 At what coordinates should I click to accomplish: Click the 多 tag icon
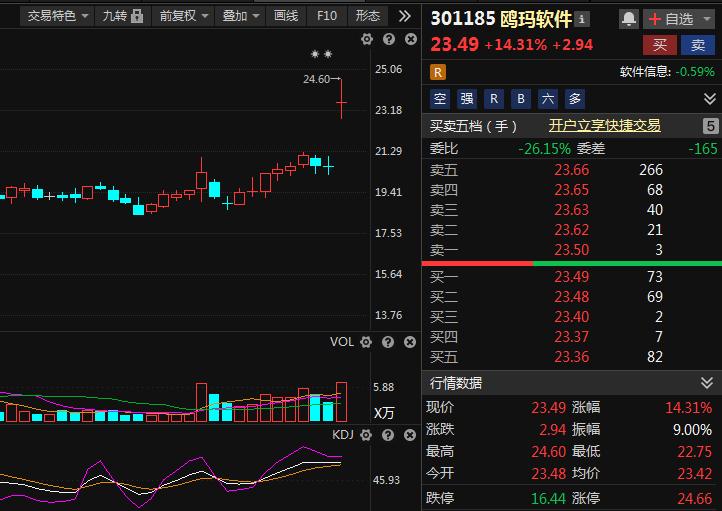coord(575,99)
